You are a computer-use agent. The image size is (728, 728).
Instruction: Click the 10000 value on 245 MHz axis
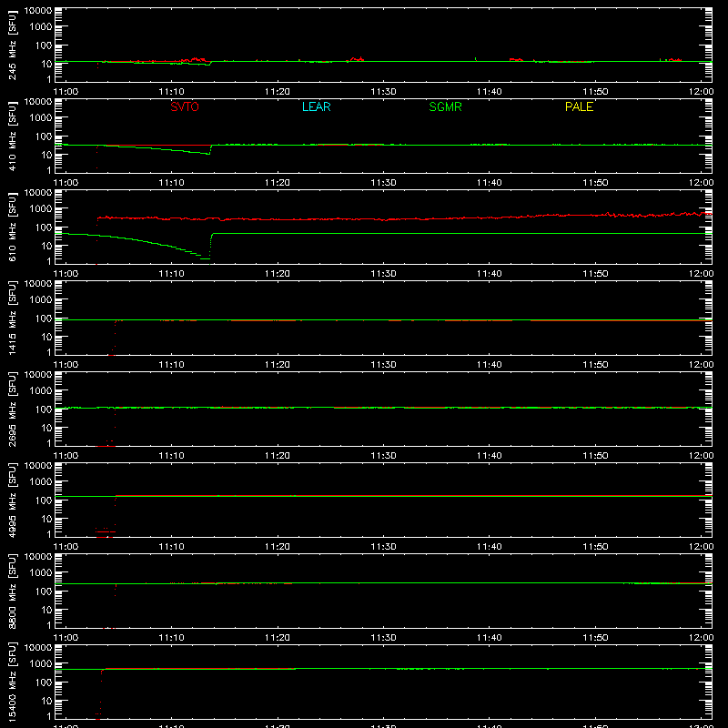[x=38, y=11]
